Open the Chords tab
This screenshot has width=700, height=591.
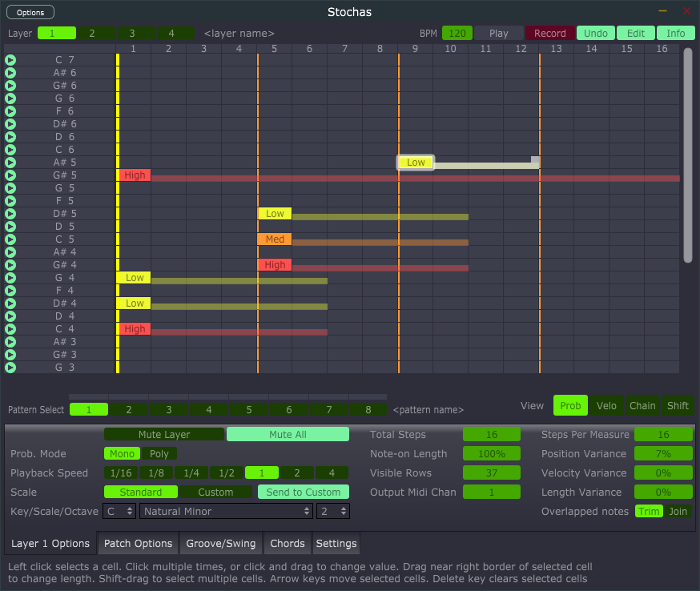click(288, 543)
